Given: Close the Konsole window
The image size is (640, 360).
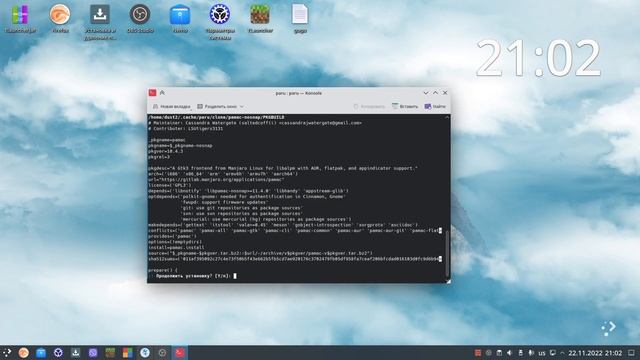Looking at the screenshot, I should click(x=445, y=93).
